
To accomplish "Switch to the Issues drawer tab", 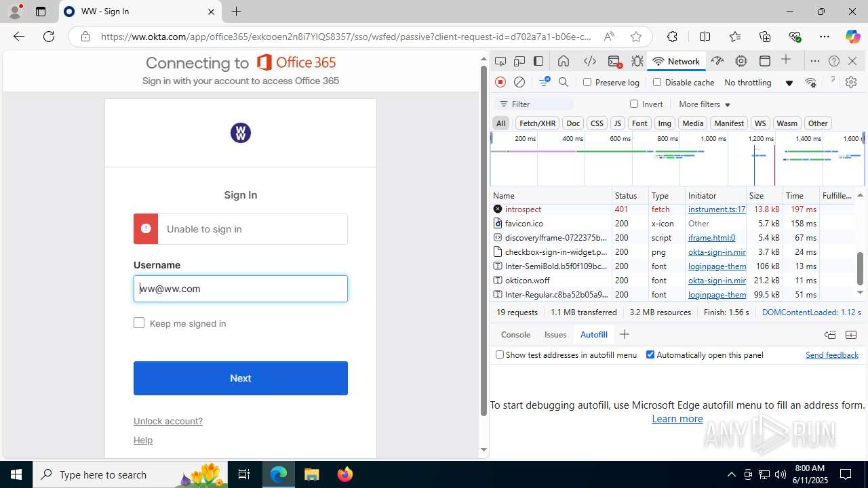I will pyautogui.click(x=555, y=334).
